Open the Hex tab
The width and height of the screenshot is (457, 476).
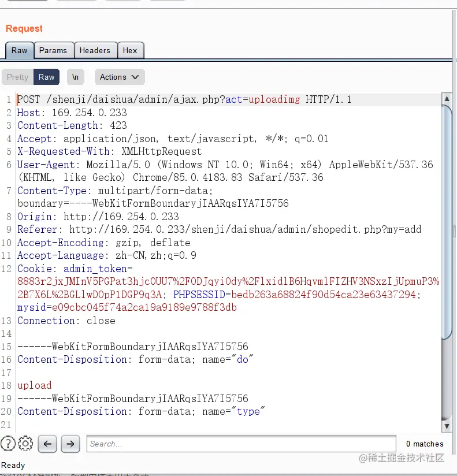coord(130,50)
